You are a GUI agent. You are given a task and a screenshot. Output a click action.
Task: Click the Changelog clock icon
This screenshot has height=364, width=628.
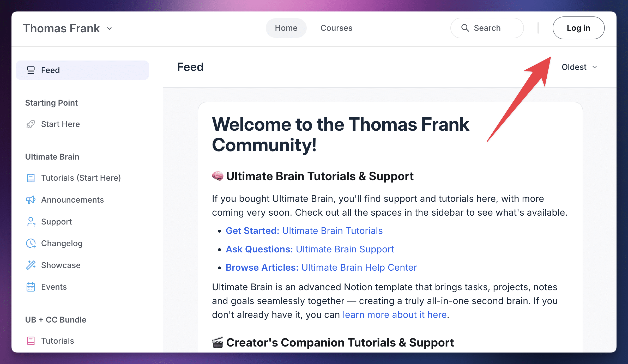coord(31,244)
